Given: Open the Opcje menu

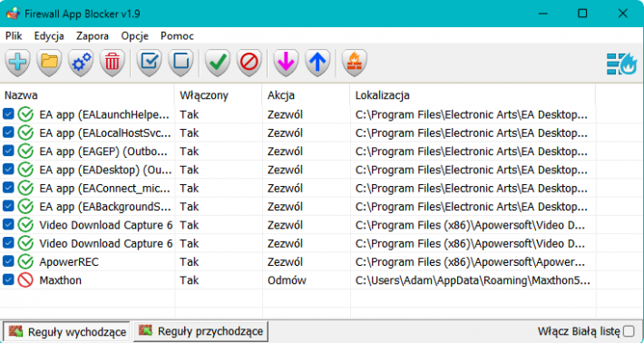Looking at the screenshot, I should (135, 36).
